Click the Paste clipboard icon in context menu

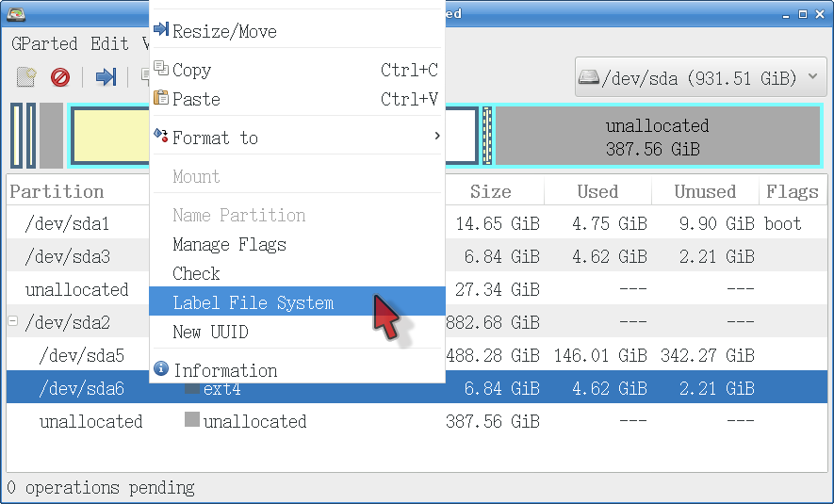[x=161, y=99]
